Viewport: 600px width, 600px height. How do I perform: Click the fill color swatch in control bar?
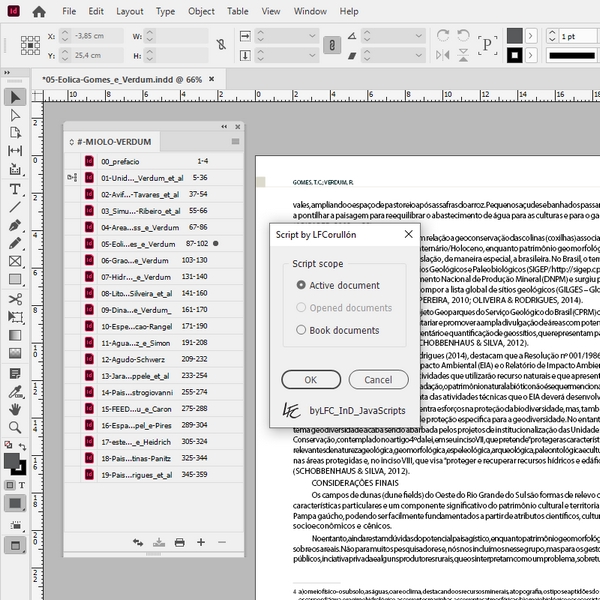(x=515, y=36)
